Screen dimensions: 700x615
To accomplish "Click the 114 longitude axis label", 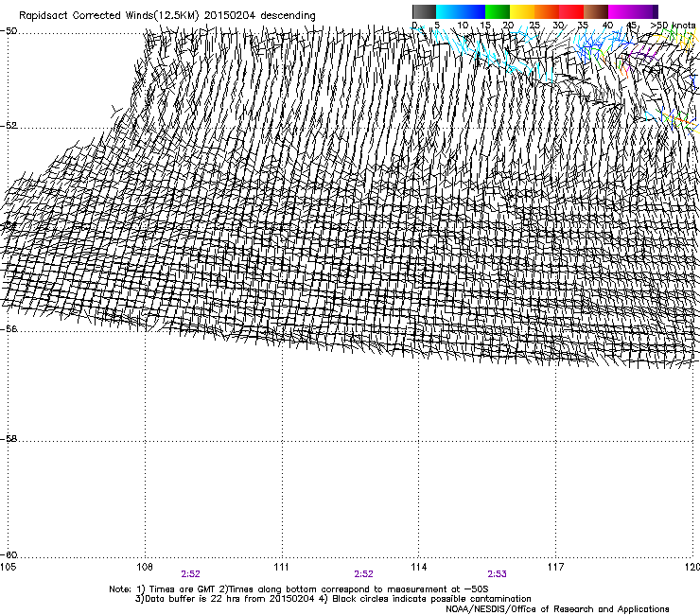I will tap(419, 567).
